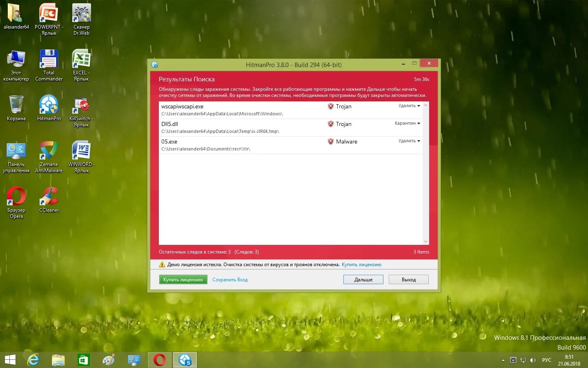Open the Paint palette taskbar icon
Viewport: 588px width, 368px height.
pos(109,360)
